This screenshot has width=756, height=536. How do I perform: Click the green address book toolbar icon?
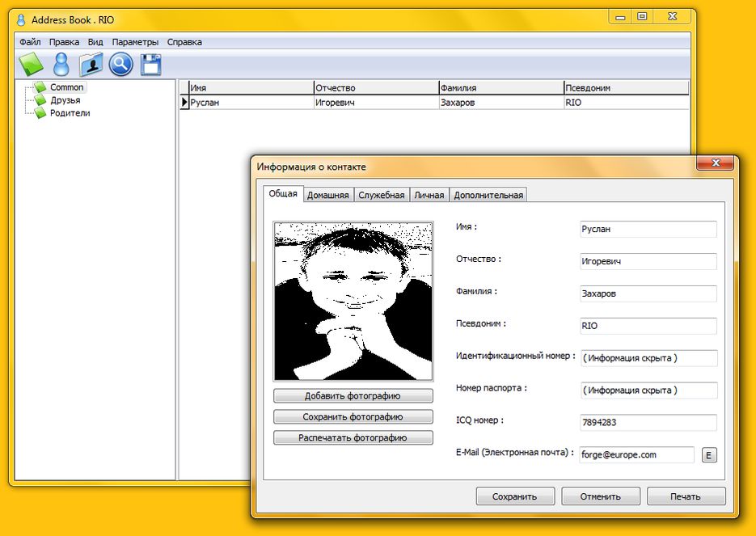(x=31, y=64)
